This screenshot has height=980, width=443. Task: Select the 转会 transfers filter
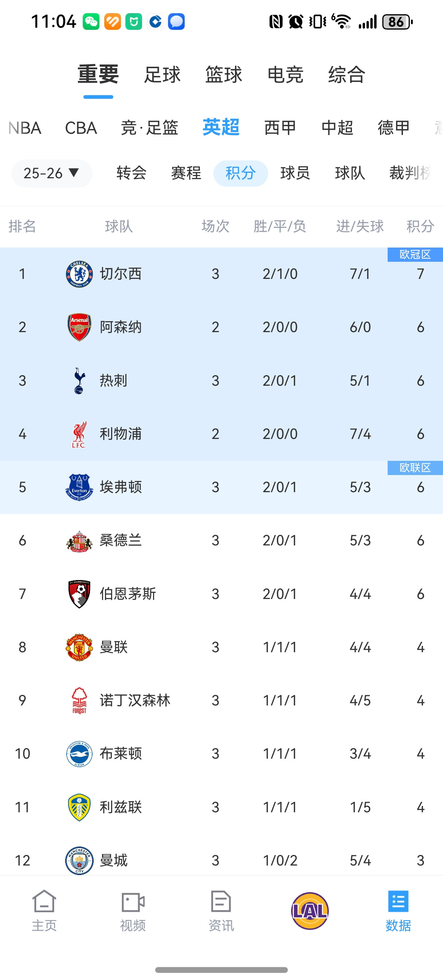coord(132,174)
